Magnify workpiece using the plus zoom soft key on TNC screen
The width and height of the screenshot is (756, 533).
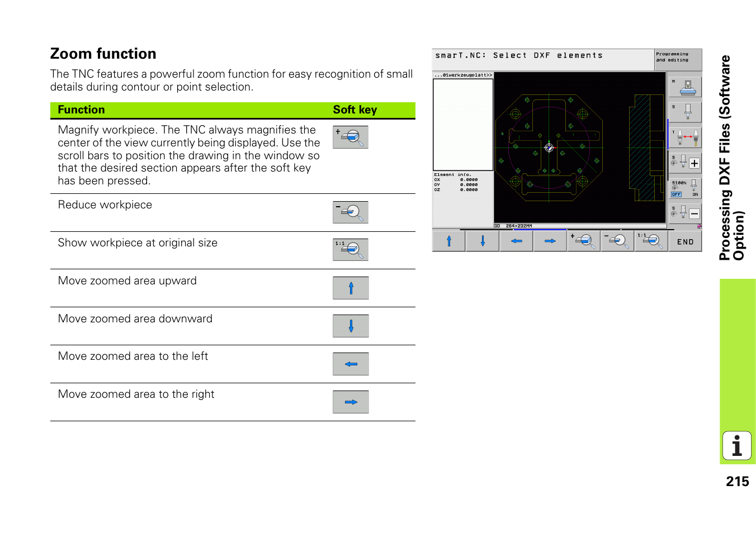pyautogui.click(x=584, y=241)
